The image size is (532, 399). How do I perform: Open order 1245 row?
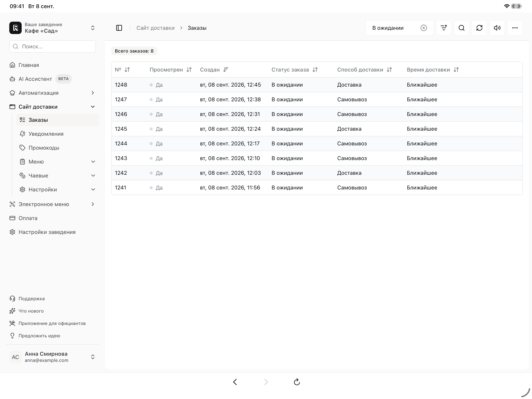pyautogui.click(x=317, y=129)
